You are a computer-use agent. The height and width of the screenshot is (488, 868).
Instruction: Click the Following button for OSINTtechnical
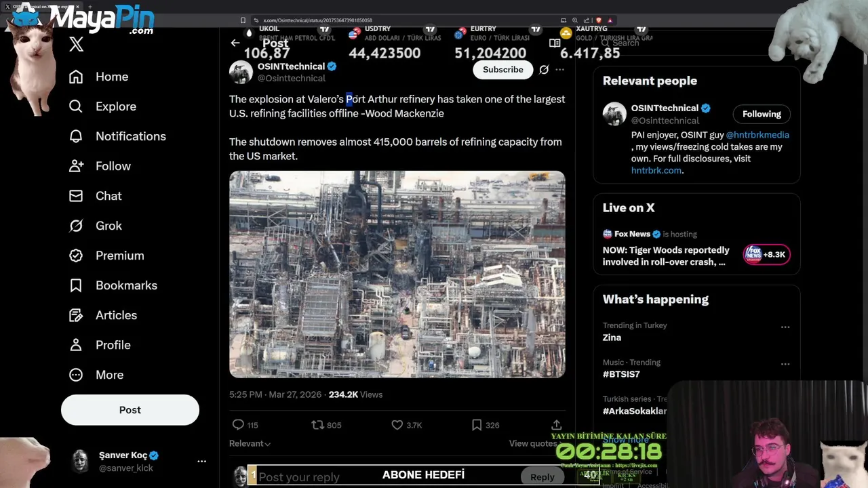pos(762,114)
